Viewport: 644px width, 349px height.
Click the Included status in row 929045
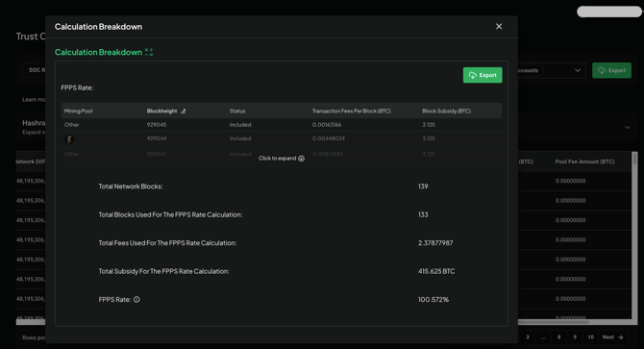240,125
